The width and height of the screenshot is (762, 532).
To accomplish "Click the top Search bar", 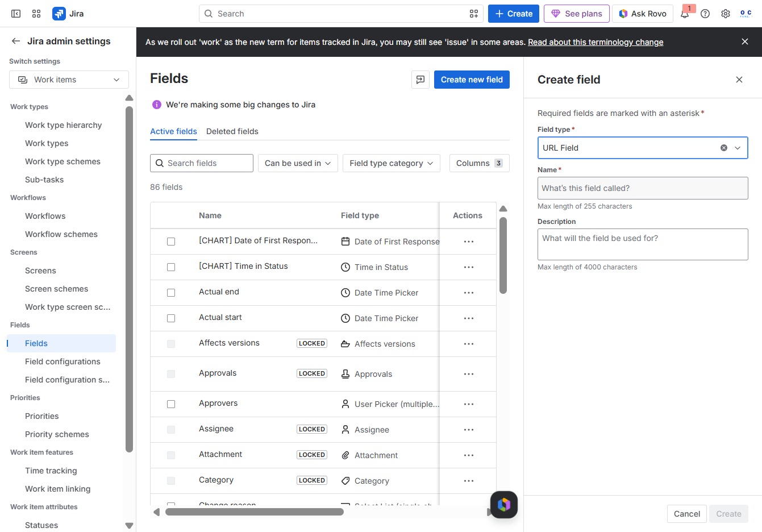I will pos(341,14).
